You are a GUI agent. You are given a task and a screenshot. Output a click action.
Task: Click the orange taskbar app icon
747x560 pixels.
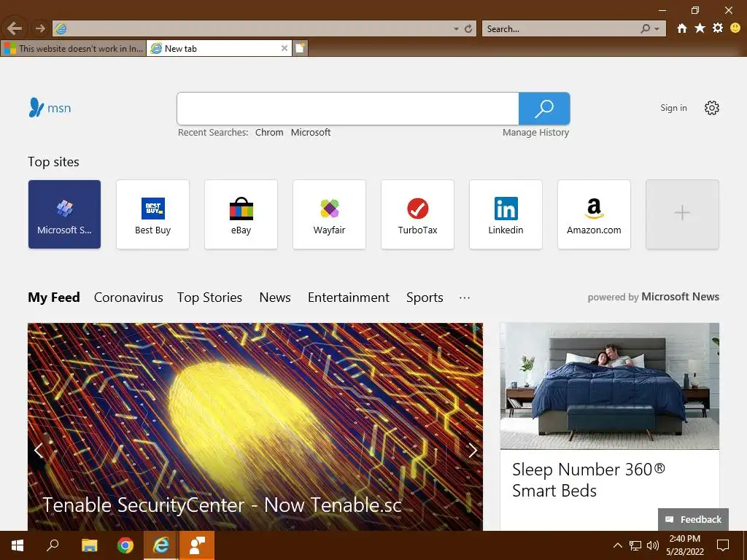[x=197, y=545]
